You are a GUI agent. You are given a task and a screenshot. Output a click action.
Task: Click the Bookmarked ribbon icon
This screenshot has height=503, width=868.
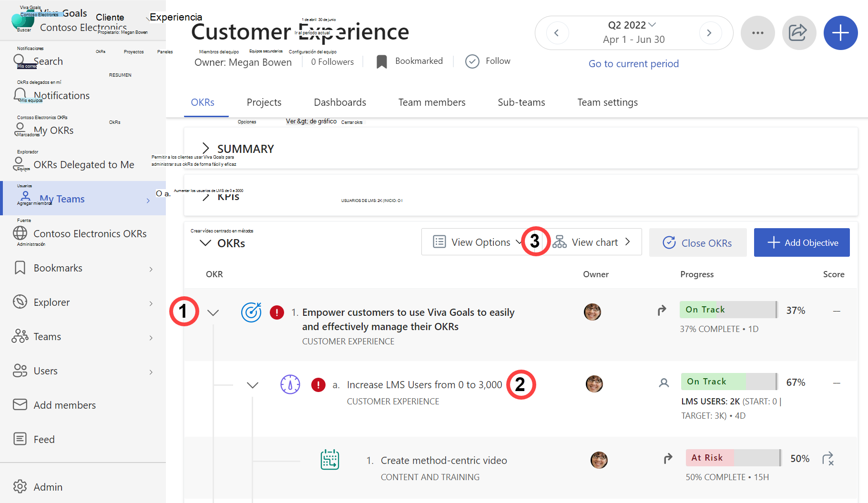pyautogui.click(x=381, y=61)
